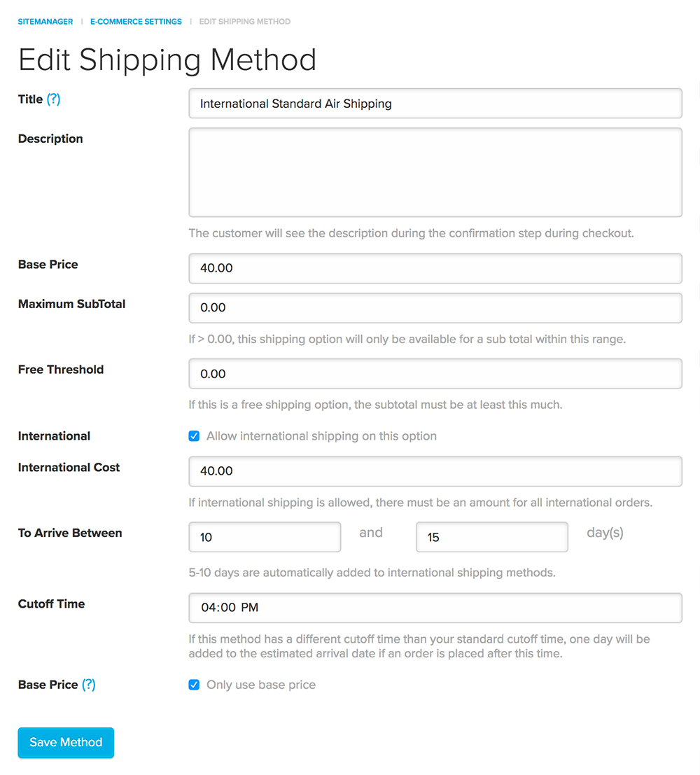Select the Base Price 40.00 field

435,268
